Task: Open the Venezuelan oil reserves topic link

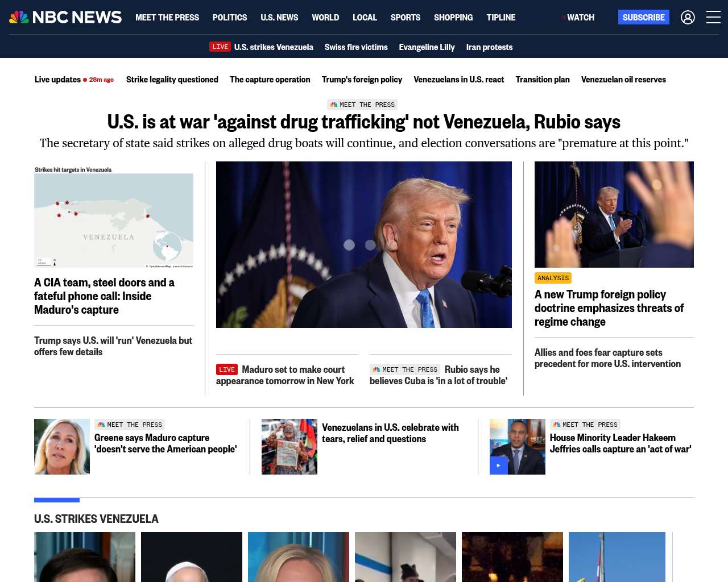Action: pos(623,80)
